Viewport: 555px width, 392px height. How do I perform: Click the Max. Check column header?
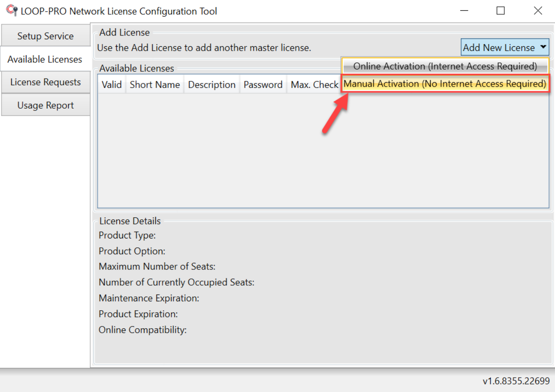tap(314, 84)
